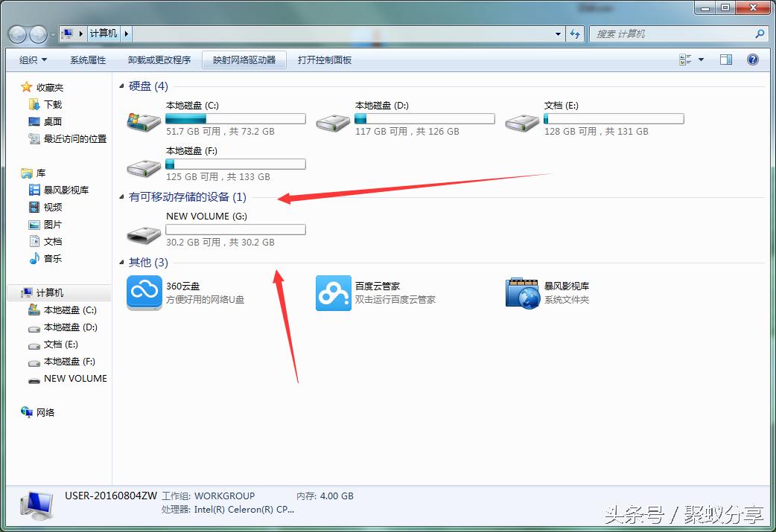
Task: Click the help question mark icon
Action: (752, 60)
